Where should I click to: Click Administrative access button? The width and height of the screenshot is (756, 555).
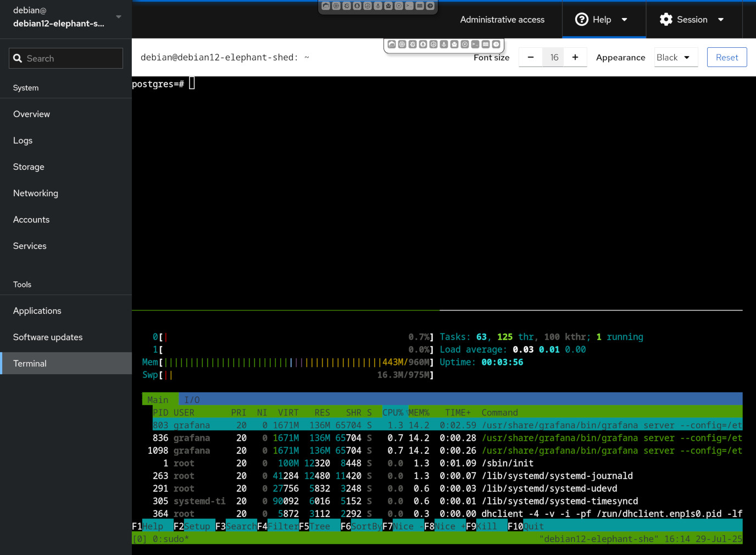click(x=502, y=19)
